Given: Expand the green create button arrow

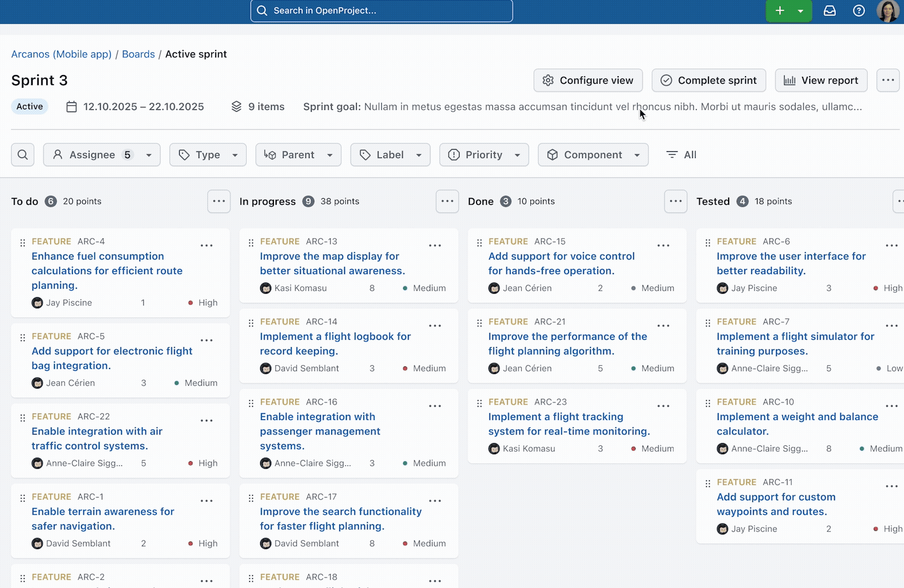Looking at the screenshot, I should click(x=800, y=11).
